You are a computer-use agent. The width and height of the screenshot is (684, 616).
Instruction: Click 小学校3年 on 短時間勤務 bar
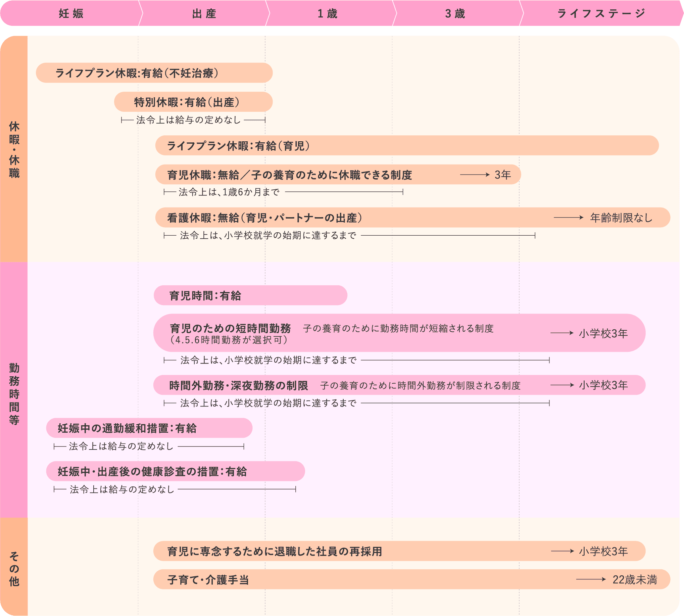[x=603, y=333]
